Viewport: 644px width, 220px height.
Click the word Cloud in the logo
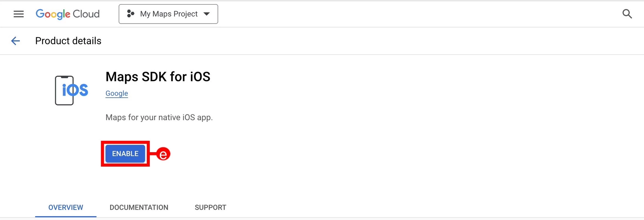point(86,14)
